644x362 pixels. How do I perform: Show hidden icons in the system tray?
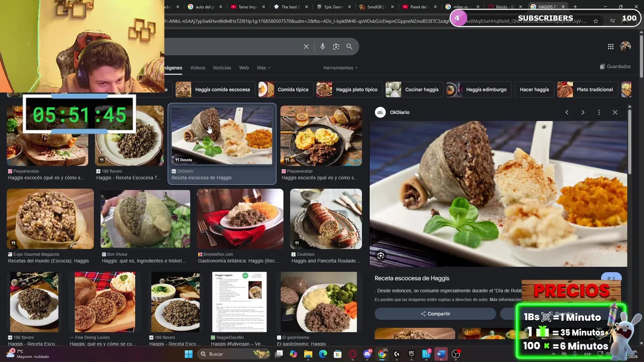point(553,354)
